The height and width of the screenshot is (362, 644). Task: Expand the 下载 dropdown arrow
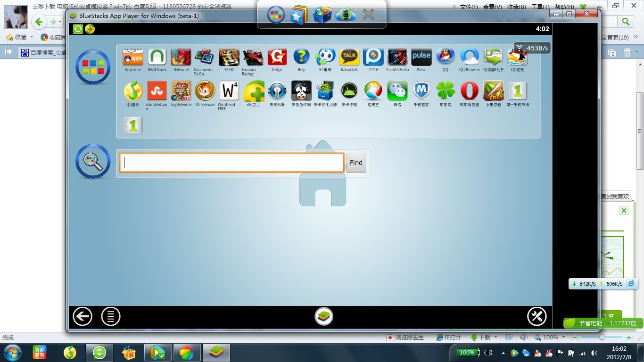point(495,337)
